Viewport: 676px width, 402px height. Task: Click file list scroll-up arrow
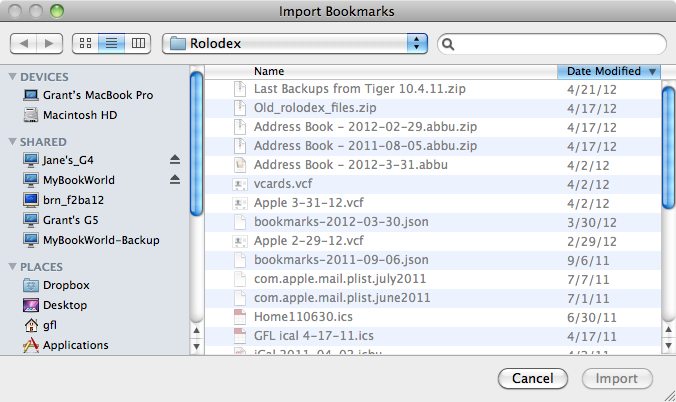click(669, 330)
